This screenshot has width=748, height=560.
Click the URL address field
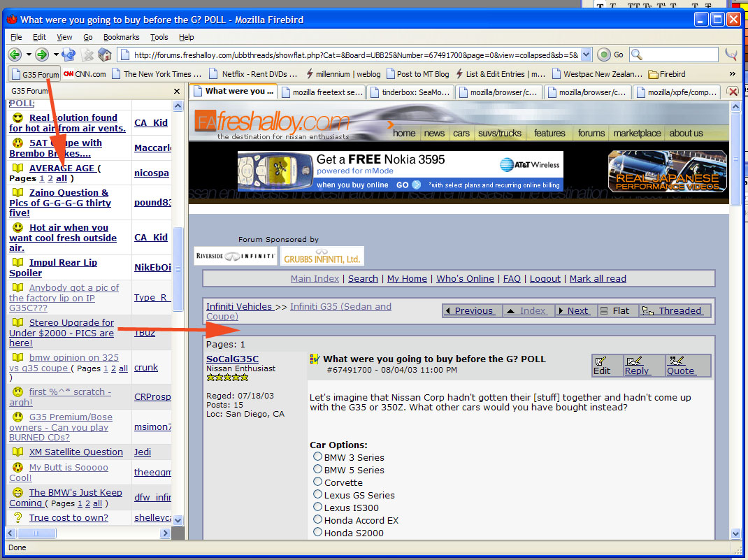click(x=356, y=55)
